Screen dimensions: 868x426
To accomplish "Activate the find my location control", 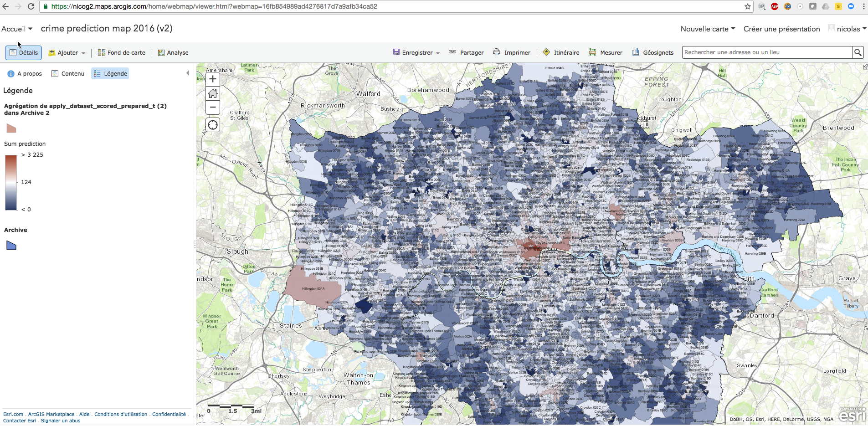I will 212,124.
